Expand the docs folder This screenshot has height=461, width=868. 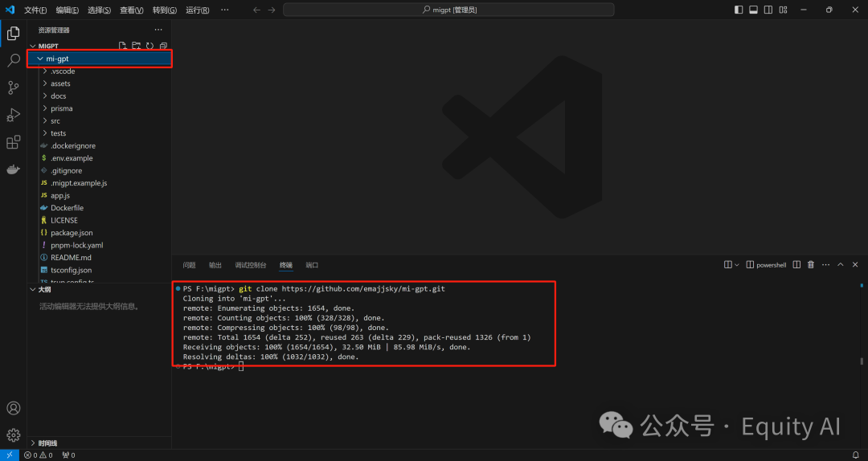[45, 96]
